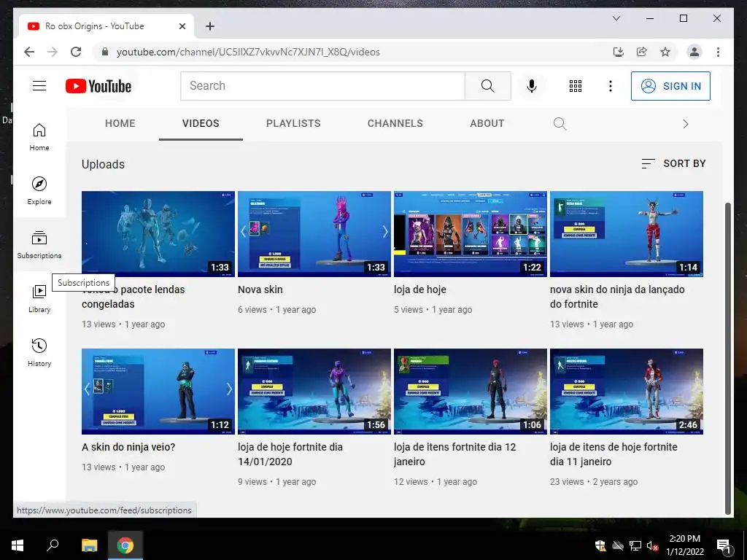747x560 pixels.
Task: Start voice search with microphone icon
Action: point(532,86)
